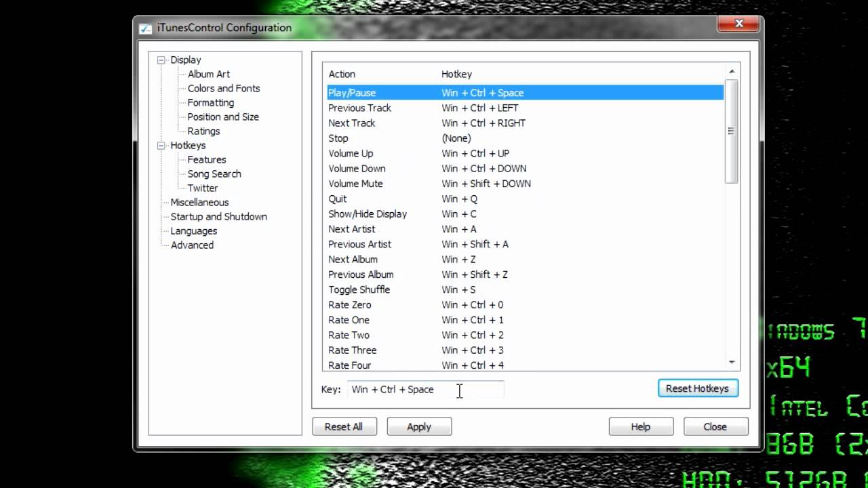Image resolution: width=868 pixels, height=488 pixels.
Task: Select Position and Size item
Action: [x=223, y=117]
